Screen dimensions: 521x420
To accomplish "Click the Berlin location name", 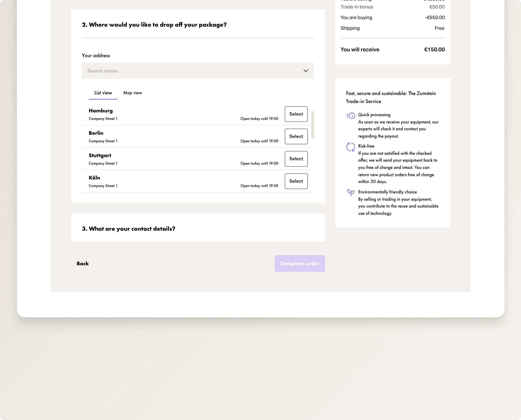I will click(96, 133).
